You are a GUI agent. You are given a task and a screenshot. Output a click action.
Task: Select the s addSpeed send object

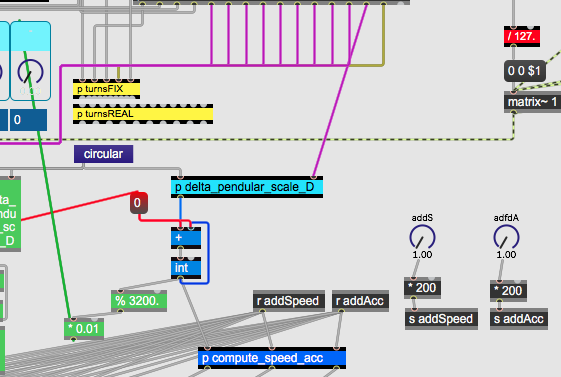click(442, 319)
